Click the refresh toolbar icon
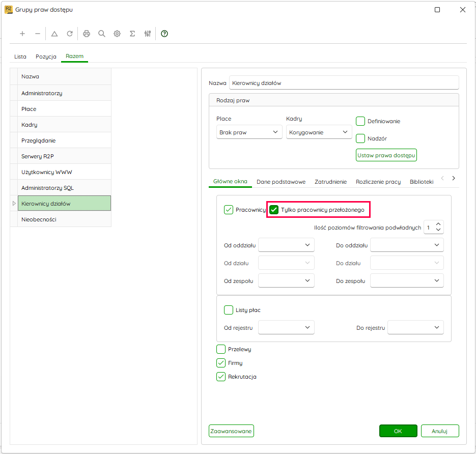476x454 pixels. coord(70,34)
